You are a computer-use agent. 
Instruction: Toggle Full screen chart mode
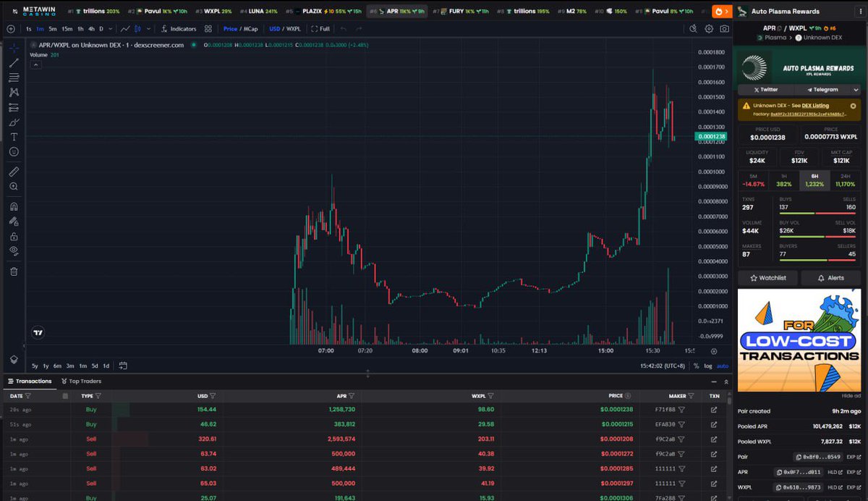(x=320, y=29)
